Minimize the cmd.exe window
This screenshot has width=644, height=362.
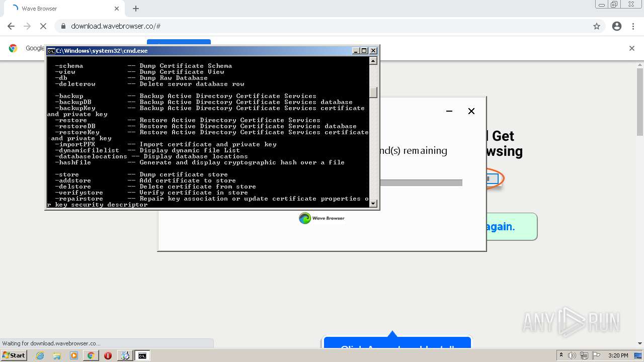click(x=356, y=51)
